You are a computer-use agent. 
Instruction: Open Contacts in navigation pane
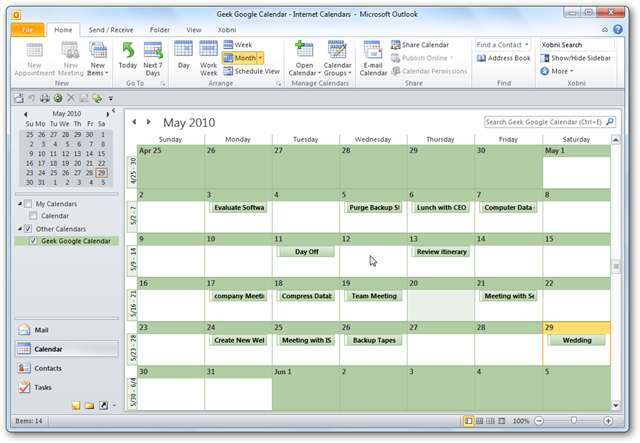[x=67, y=368]
